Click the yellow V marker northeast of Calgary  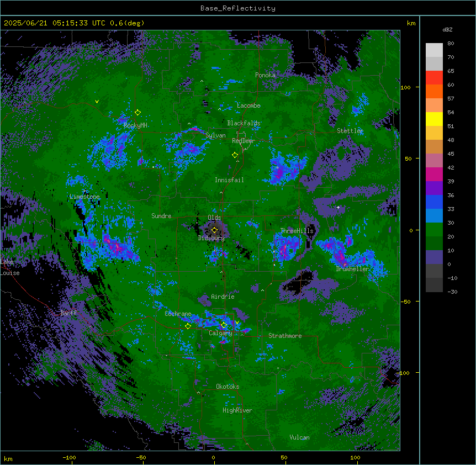coord(237,323)
